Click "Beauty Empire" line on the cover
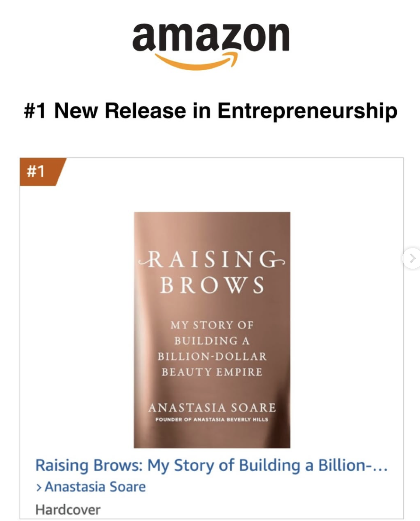 click(x=212, y=372)
